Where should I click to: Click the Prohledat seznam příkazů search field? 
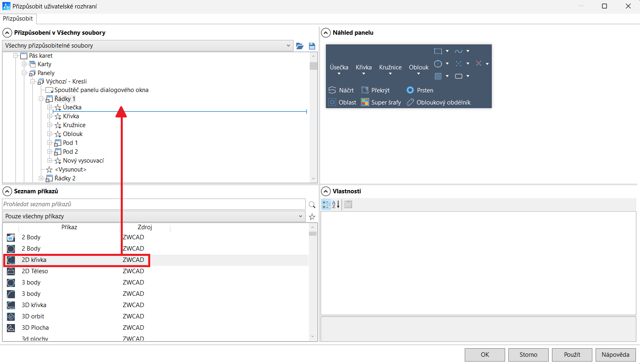coord(153,204)
